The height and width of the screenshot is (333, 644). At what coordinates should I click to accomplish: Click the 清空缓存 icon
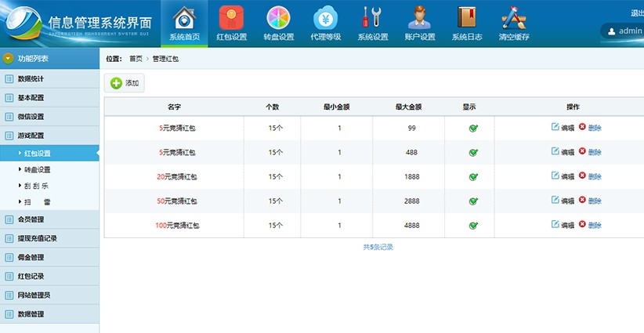pos(514,19)
